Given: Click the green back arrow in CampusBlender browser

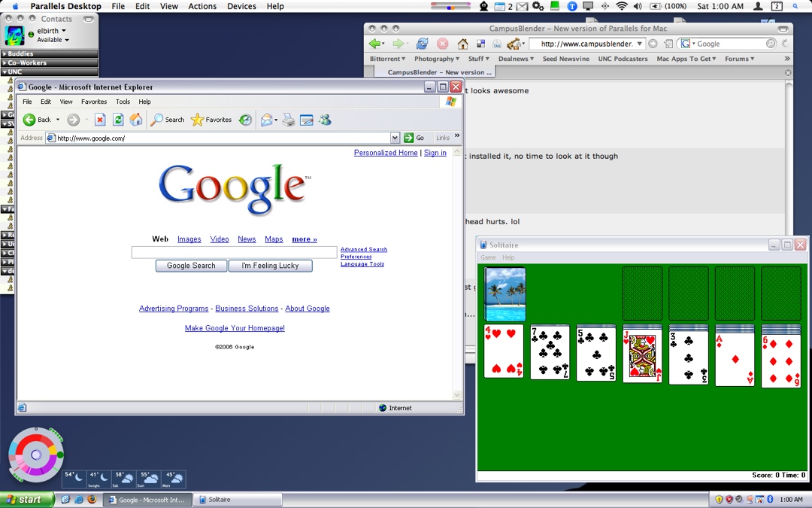Looking at the screenshot, I should (375, 44).
